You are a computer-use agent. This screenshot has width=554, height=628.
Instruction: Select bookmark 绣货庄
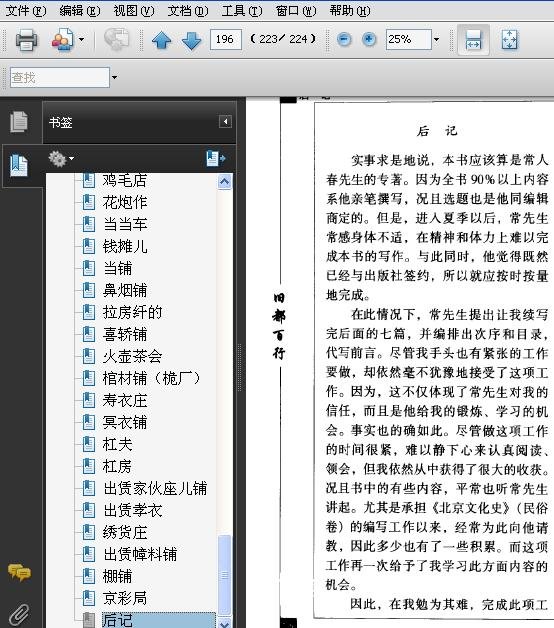click(x=125, y=533)
